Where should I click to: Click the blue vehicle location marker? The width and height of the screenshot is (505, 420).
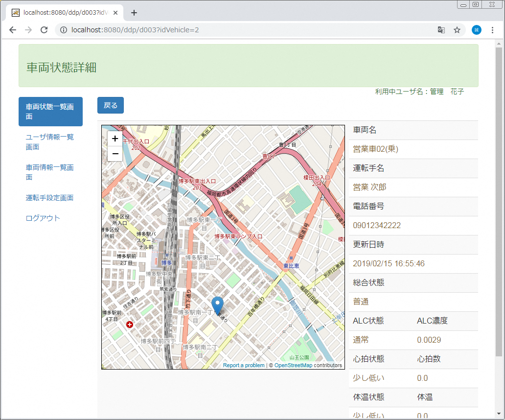click(218, 304)
